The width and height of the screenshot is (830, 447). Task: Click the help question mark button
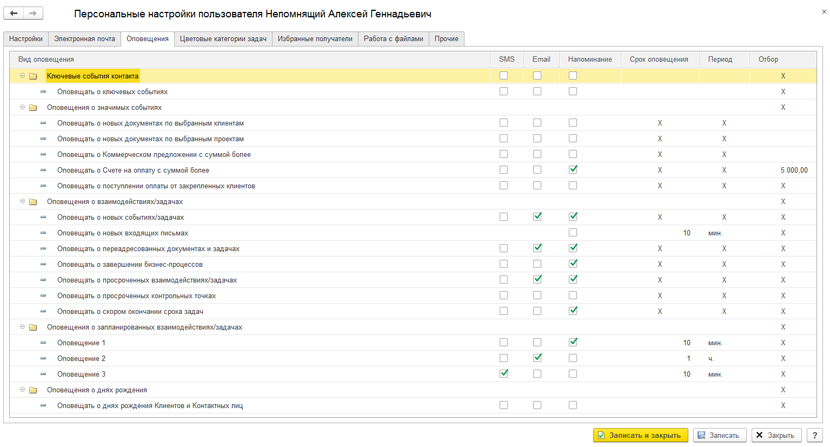[815, 435]
